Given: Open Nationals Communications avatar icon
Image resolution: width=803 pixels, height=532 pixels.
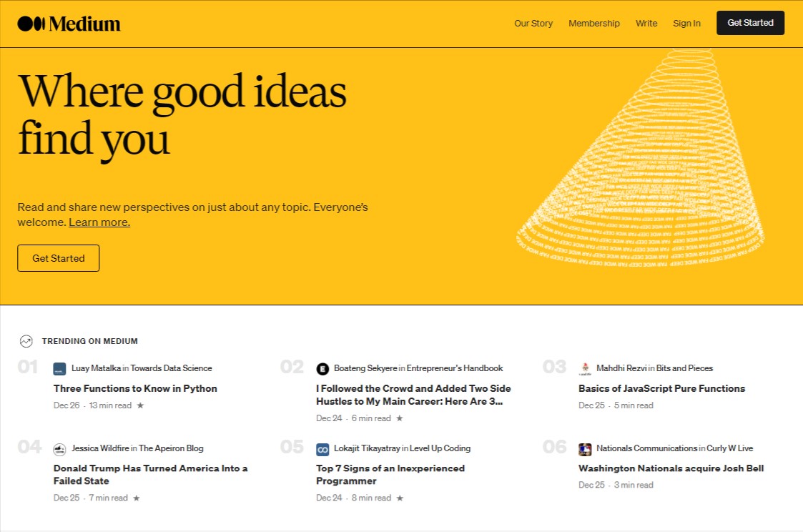Looking at the screenshot, I should tap(585, 450).
